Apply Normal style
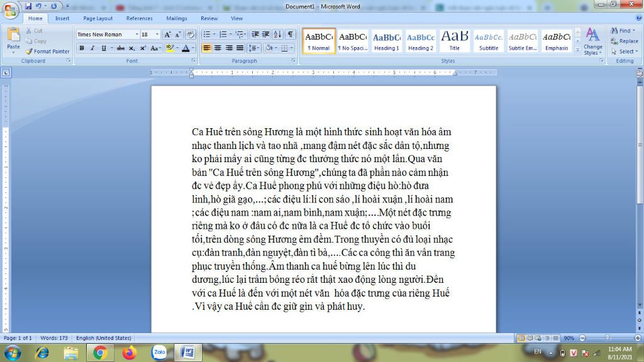Screen dimensions: 644x362 click(x=319, y=41)
